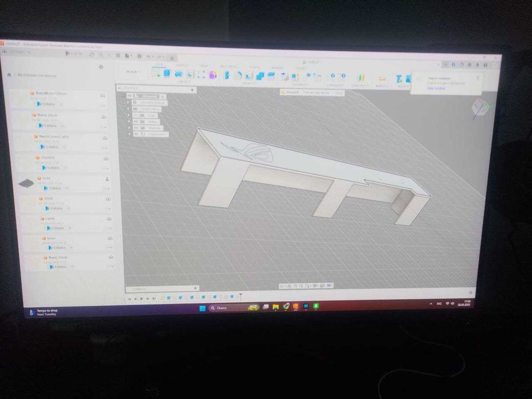This screenshot has width=532, height=399.
Task: Switch to the Sheet Metal toolbar tab
Action: pos(228,67)
